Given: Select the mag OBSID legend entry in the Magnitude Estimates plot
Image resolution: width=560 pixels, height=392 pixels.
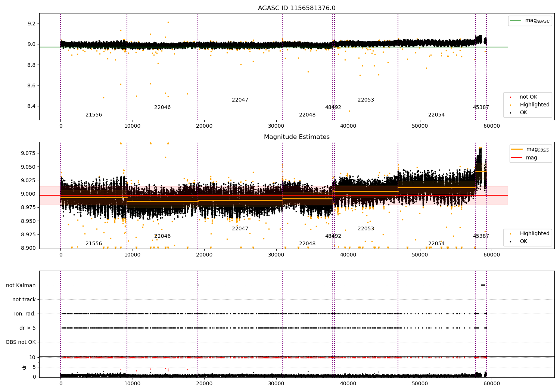Looking at the screenshot, I should coord(531,149).
